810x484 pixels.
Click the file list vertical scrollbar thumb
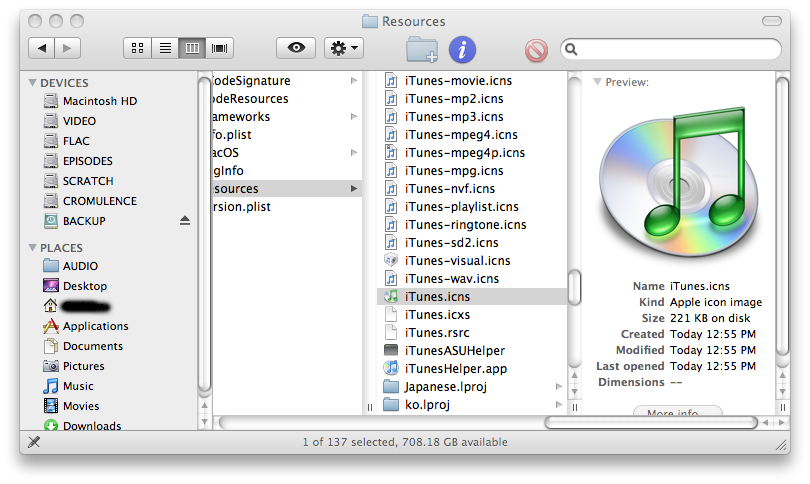[x=574, y=288]
